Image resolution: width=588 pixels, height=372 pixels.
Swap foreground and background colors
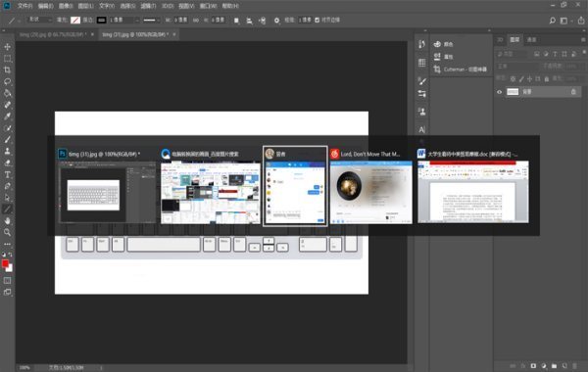point(11,255)
